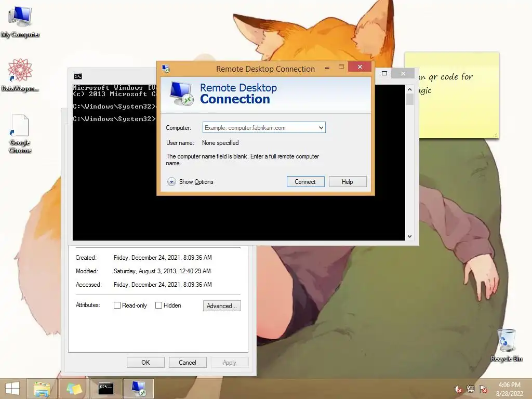532x399 pixels.
Task: Click the Command Prompt title bar icon
Action: 78,76
